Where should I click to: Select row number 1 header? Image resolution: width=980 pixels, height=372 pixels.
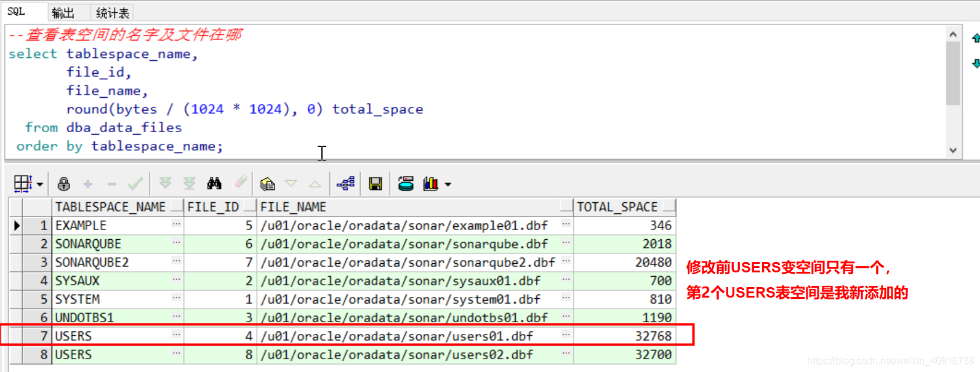[37, 226]
